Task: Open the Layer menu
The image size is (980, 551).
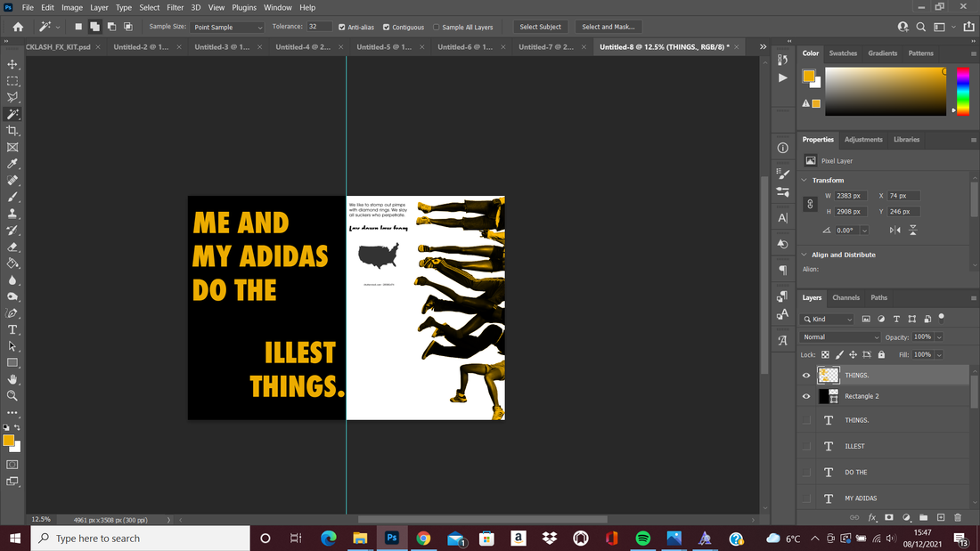Action: tap(99, 7)
